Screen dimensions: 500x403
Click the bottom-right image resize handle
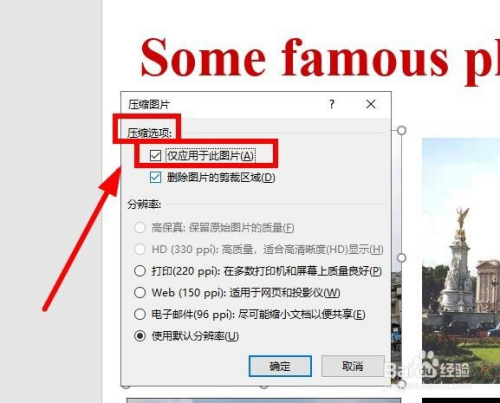[x=402, y=384]
